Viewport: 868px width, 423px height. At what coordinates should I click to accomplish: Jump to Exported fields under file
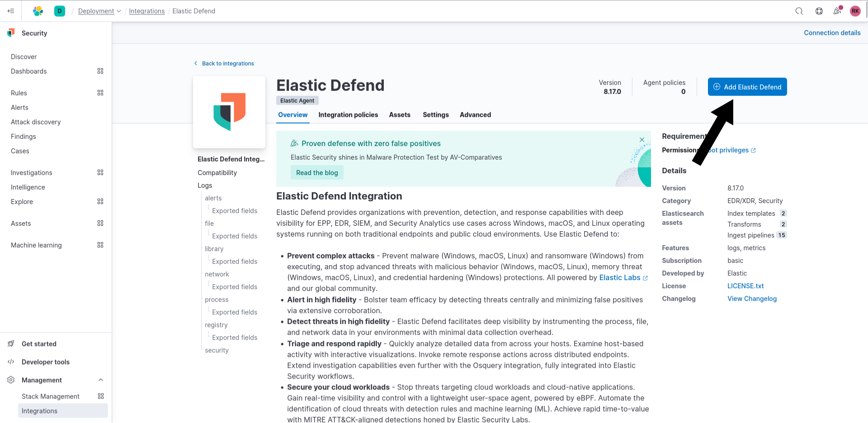(x=235, y=236)
